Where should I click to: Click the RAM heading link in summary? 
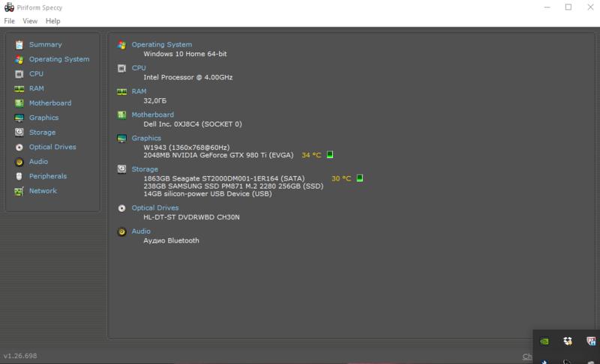139,91
